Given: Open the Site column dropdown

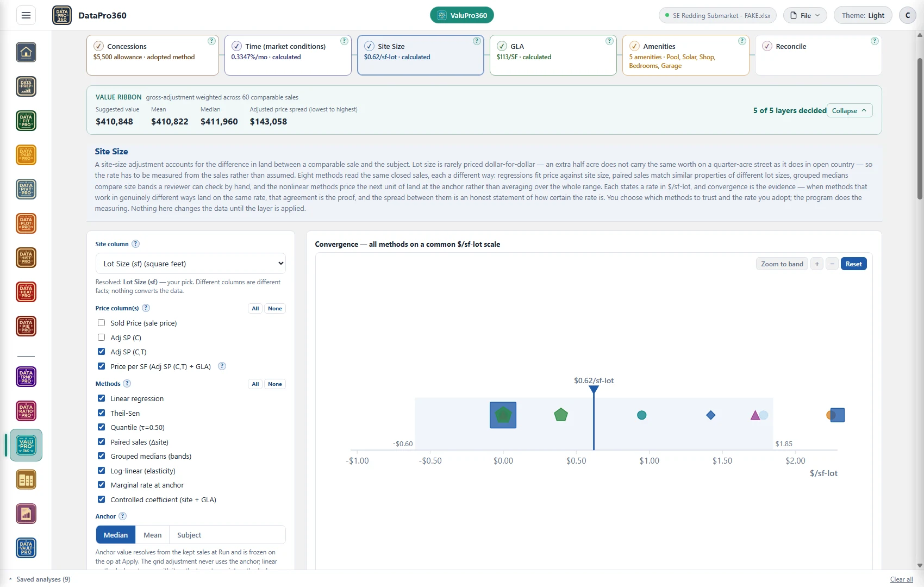Looking at the screenshot, I should 191,264.
